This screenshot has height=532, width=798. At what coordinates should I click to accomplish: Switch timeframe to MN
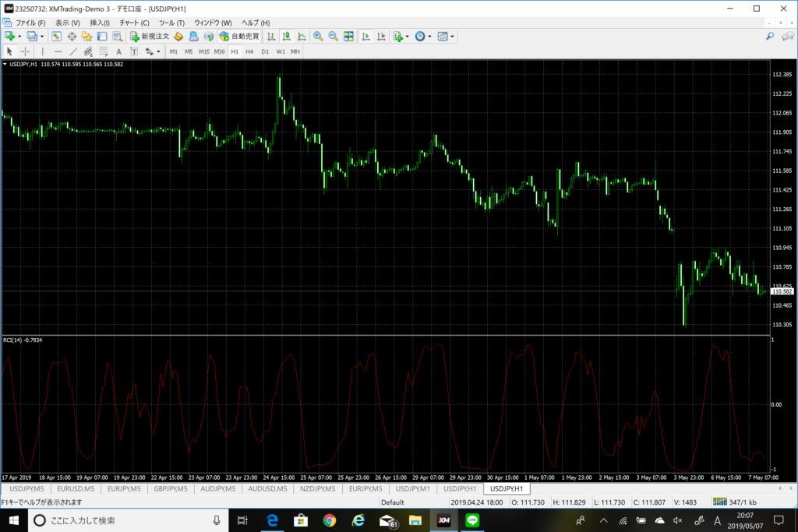[x=295, y=51]
